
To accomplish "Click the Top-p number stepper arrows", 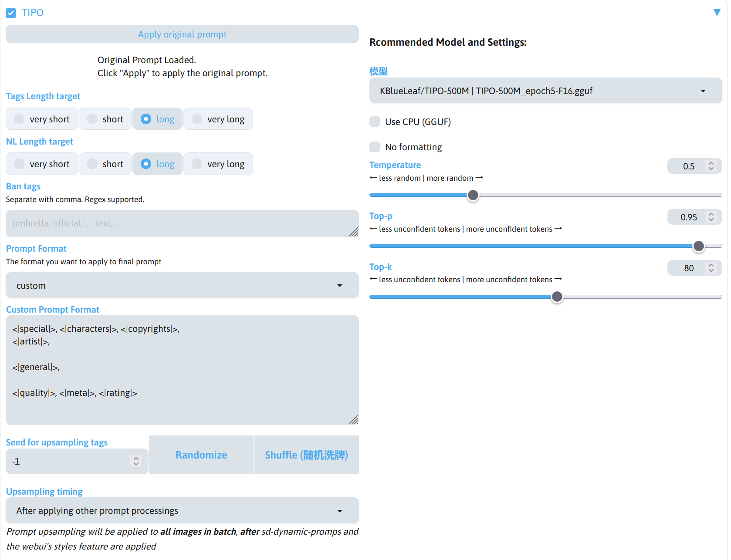I will click(711, 217).
